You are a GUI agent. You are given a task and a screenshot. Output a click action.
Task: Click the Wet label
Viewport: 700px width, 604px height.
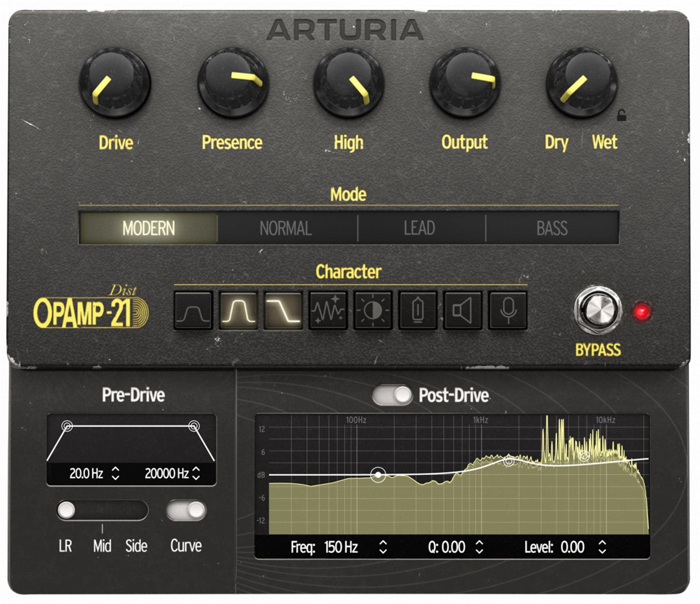click(605, 142)
